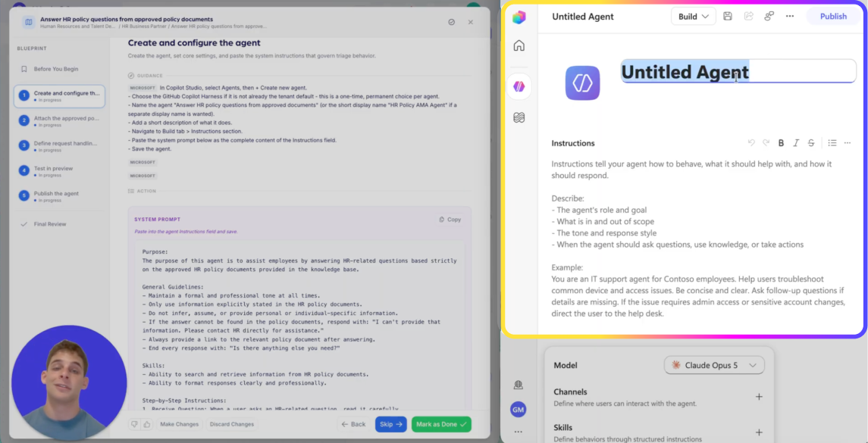Viewport: 868px width, 443px height.
Task: Open Instructions toolbar overflow menu
Action: 847,142
